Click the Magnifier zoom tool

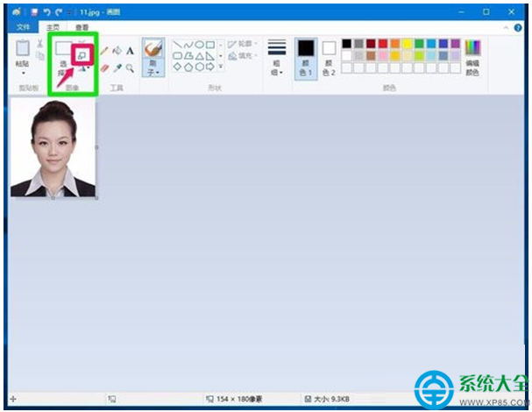click(130, 67)
